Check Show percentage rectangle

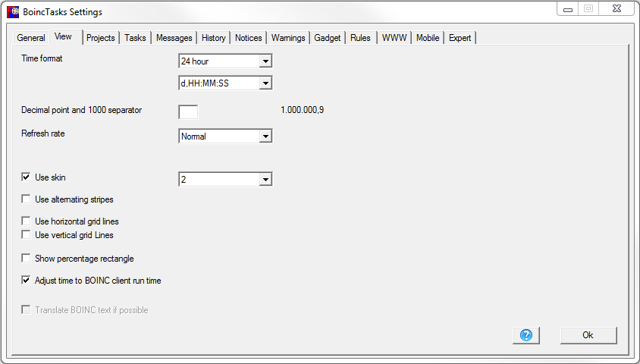pos(26,259)
